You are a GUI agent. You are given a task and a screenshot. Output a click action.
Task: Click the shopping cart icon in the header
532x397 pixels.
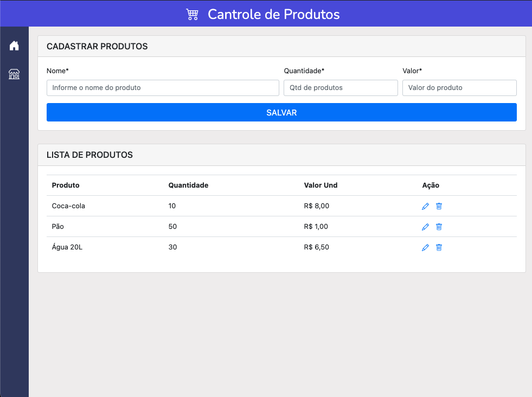tap(191, 14)
